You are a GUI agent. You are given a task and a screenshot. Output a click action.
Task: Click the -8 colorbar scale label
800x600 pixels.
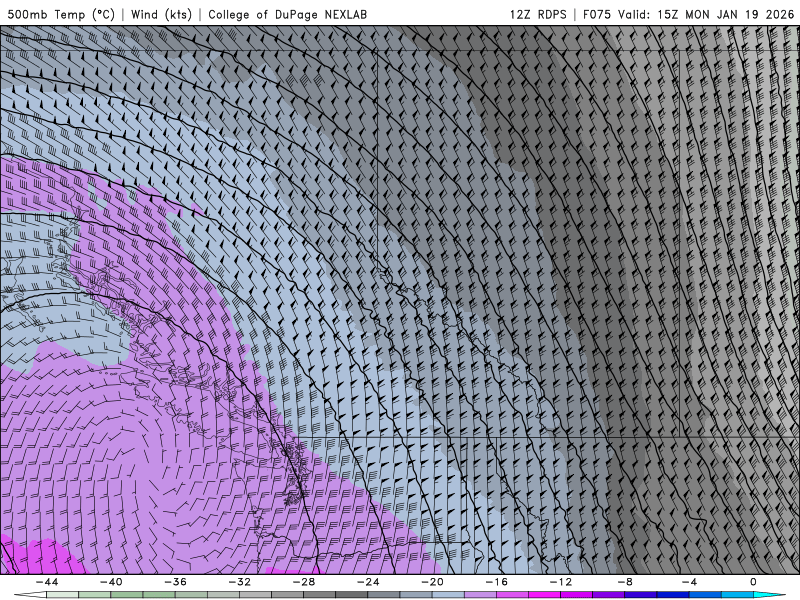[626, 582]
